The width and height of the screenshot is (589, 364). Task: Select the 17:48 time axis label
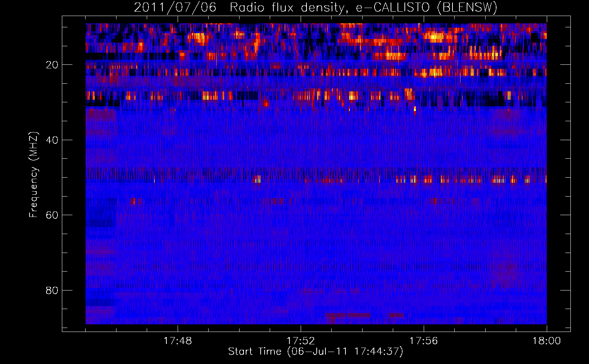pos(178,341)
